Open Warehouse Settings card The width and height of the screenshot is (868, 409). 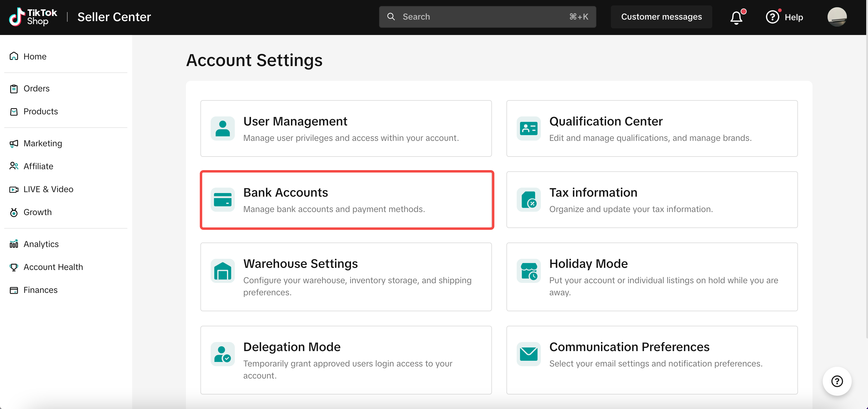[x=346, y=277]
